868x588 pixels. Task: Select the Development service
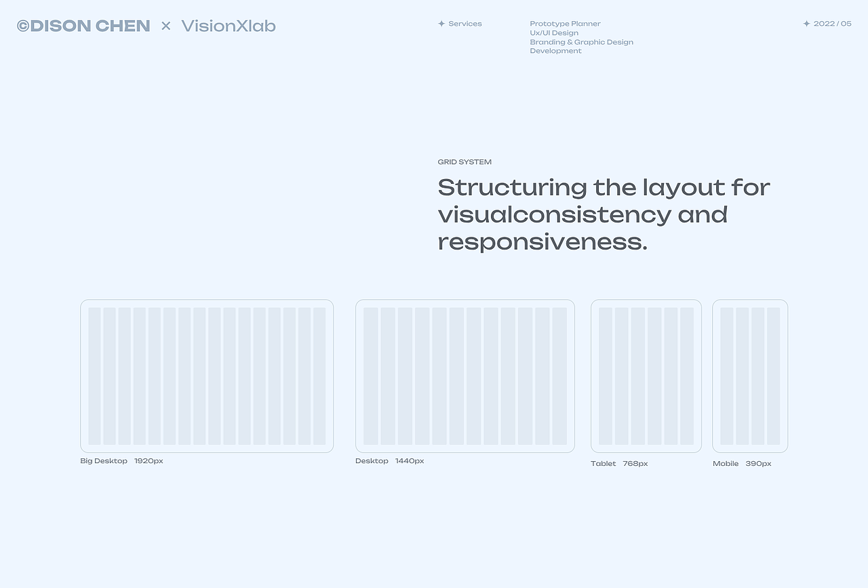click(x=555, y=51)
